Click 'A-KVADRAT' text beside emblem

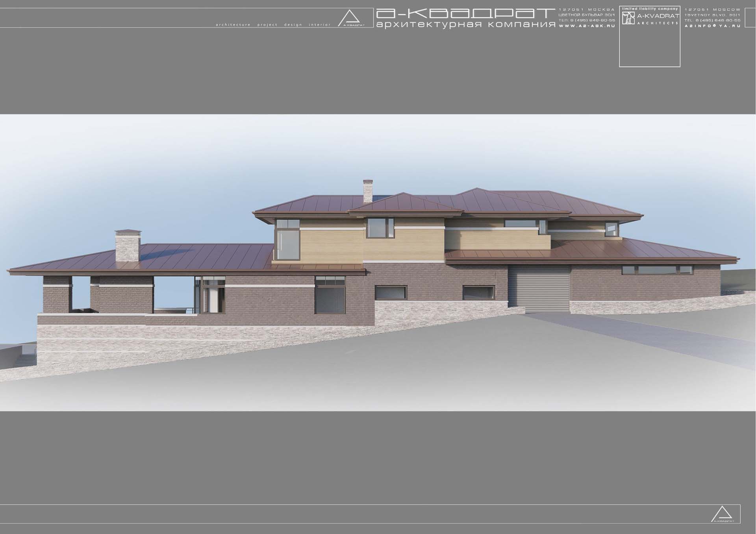(x=658, y=16)
